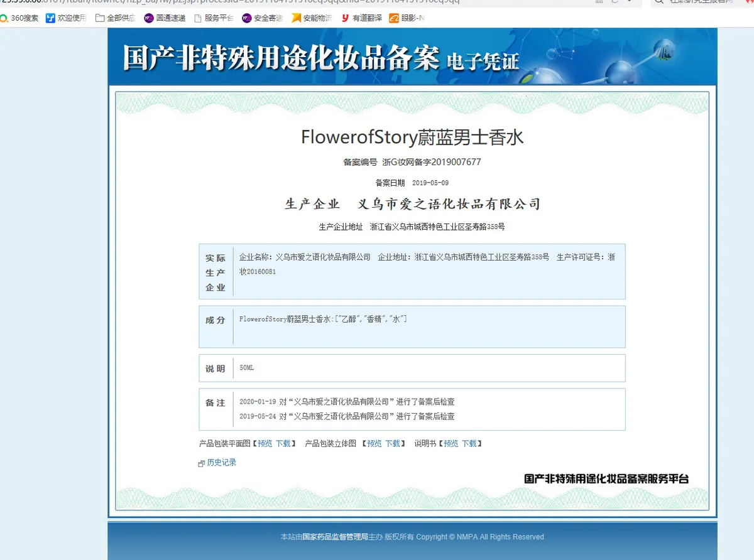
Task: Click the Copyright NMPA All Rights Reserved text
Action: pos(480,537)
